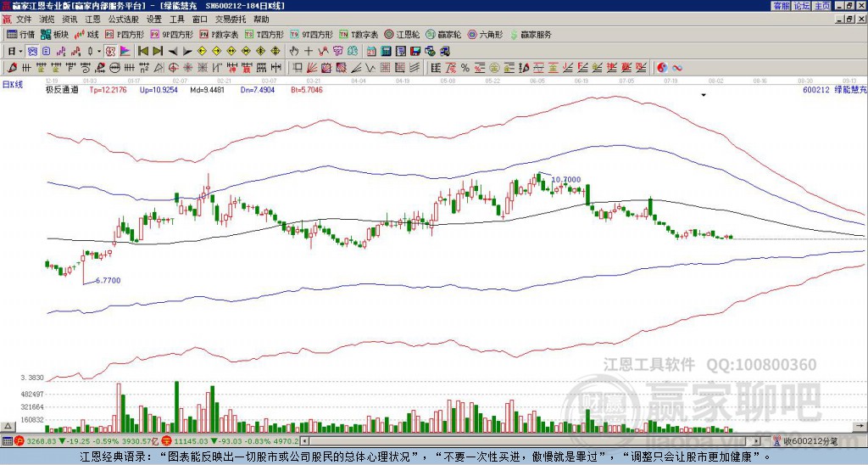Click the percent sign tool icon
The height and width of the screenshot is (465, 868).
[x=465, y=68]
